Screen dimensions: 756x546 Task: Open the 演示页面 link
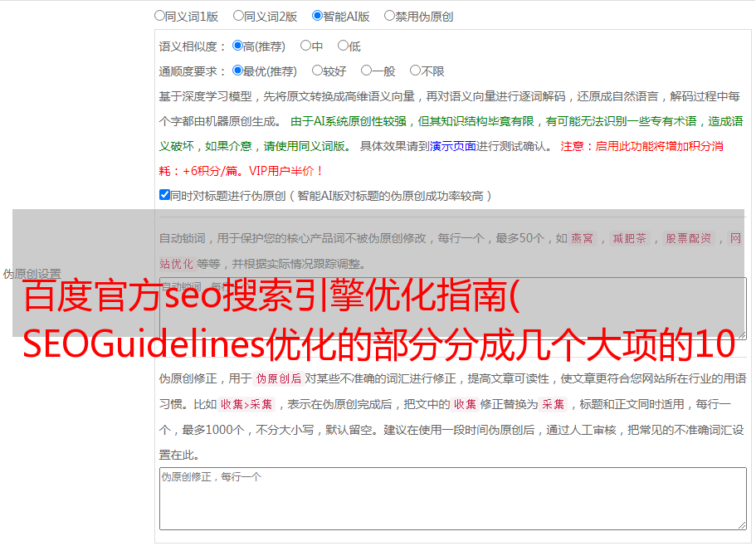453,146
